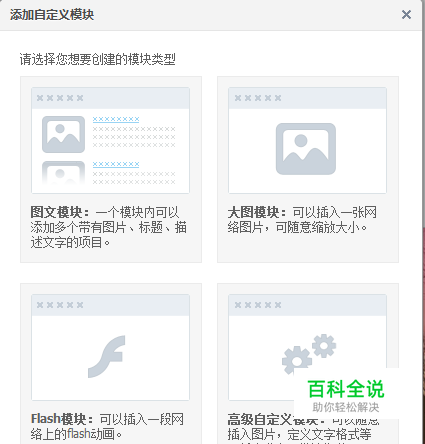The width and height of the screenshot is (425, 444).
Task: Click the 添加自定义模块 dialog title
Action: coord(52,15)
